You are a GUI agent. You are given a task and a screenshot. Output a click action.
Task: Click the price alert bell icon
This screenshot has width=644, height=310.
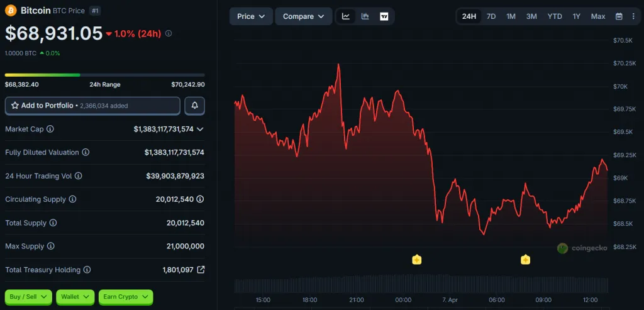195,106
